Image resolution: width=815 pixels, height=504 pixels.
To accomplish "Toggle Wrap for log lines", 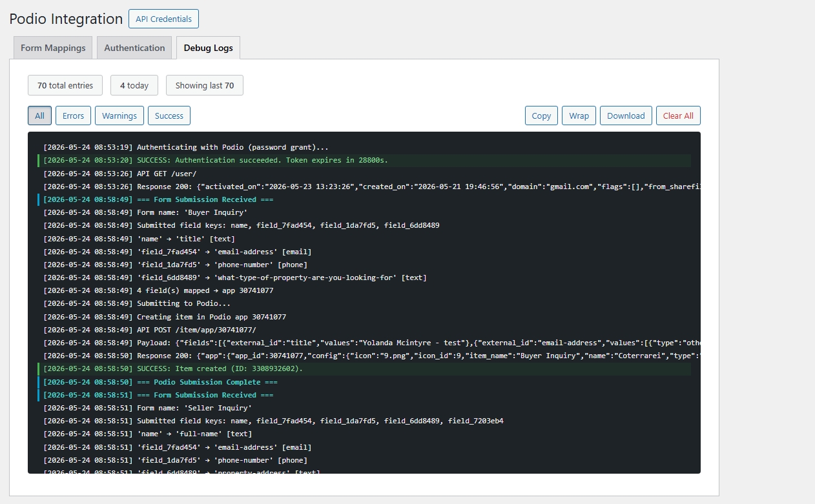I will [579, 116].
